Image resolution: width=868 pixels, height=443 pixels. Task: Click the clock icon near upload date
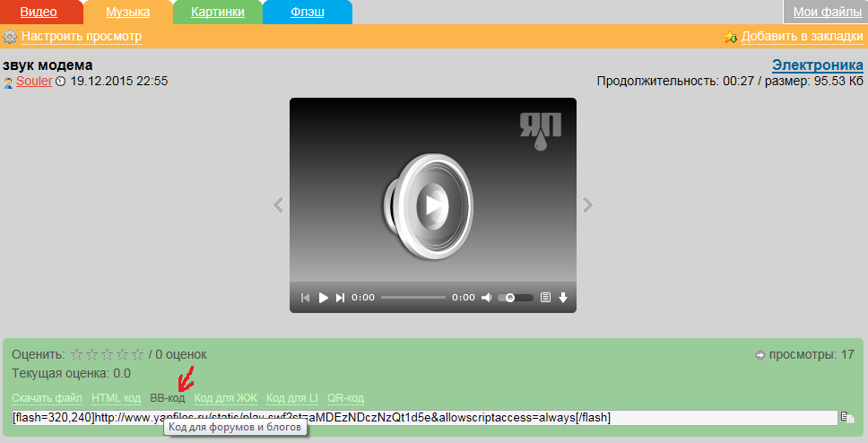61,82
